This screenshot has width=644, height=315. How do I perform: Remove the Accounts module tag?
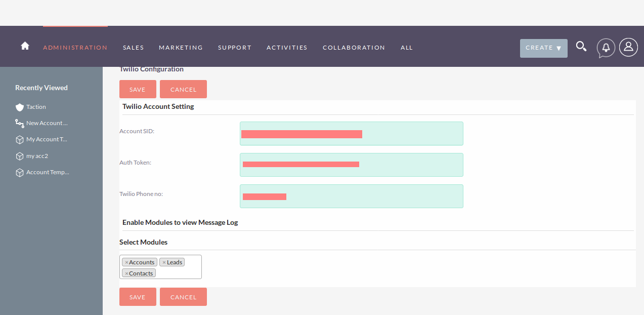[126, 262]
